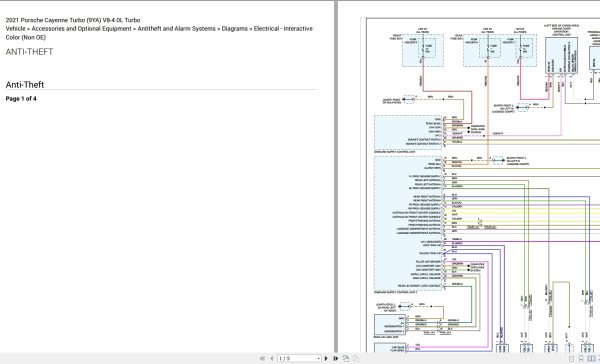Open Antitheft and Alarm Systems breadcrumb
The height and width of the screenshot is (364, 600).
176,29
